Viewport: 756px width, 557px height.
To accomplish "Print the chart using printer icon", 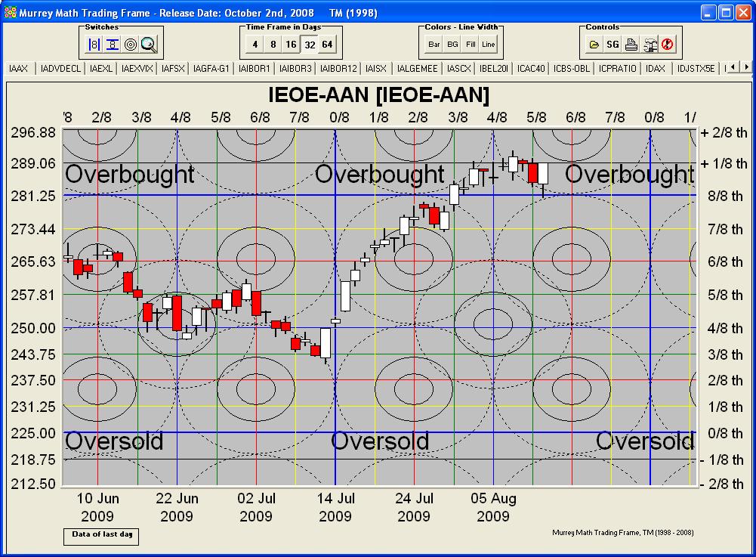I will pyautogui.click(x=631, y=45).
